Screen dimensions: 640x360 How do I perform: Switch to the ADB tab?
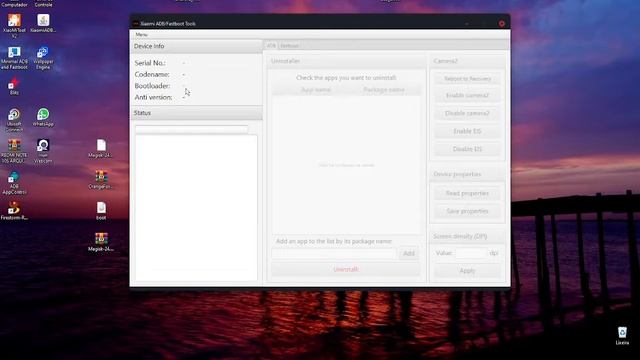pos(271,46)
